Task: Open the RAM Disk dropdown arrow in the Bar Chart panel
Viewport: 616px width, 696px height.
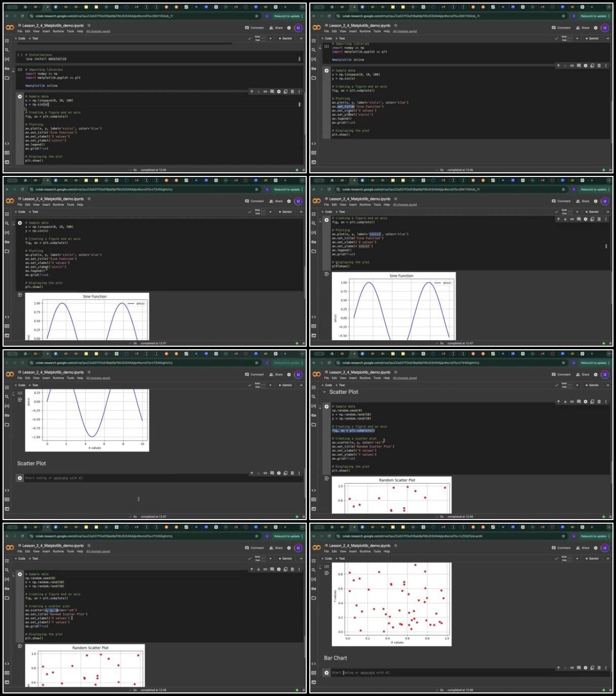Action: point(577,559)
